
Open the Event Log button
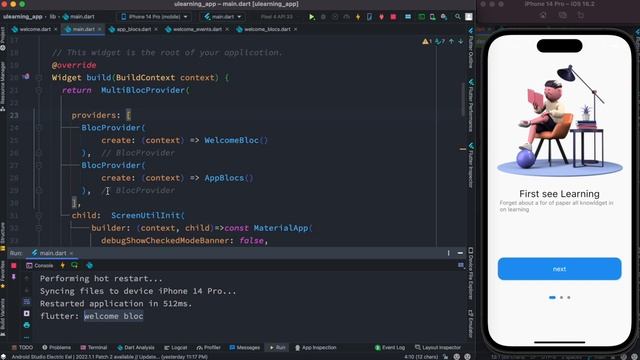390,347
